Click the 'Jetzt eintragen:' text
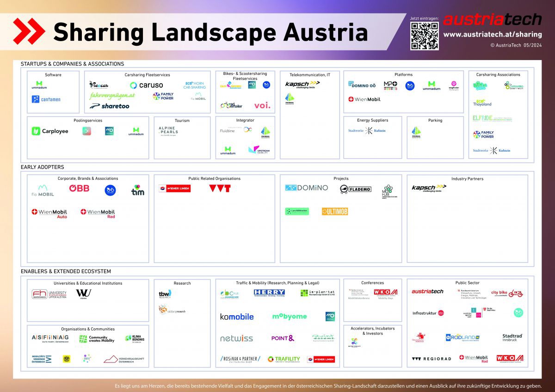 [x=424, y=18]
